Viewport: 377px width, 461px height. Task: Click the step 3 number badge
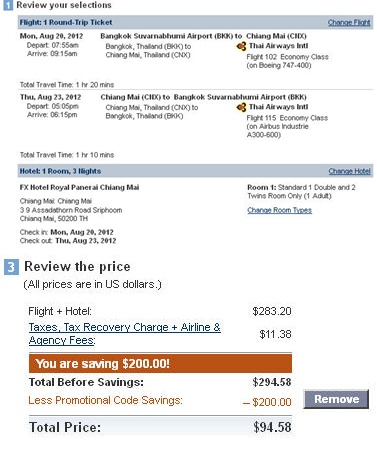click(x=11, y=267)
